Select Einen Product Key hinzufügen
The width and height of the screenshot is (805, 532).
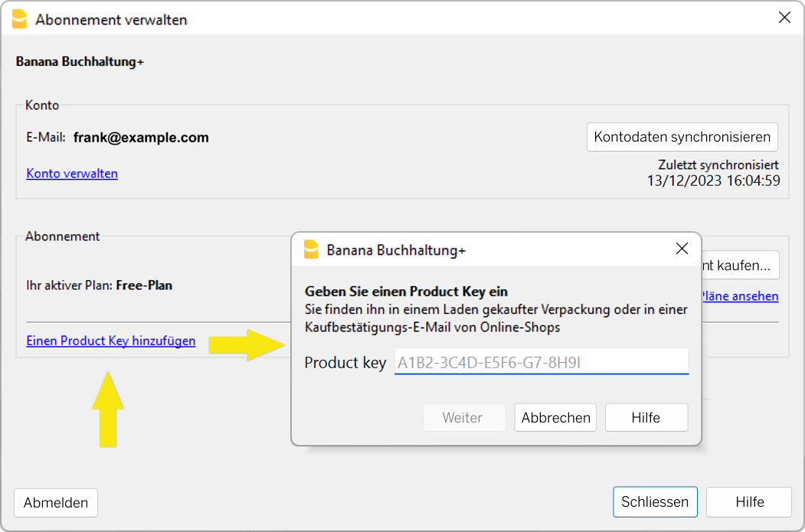tap(112, 341)
